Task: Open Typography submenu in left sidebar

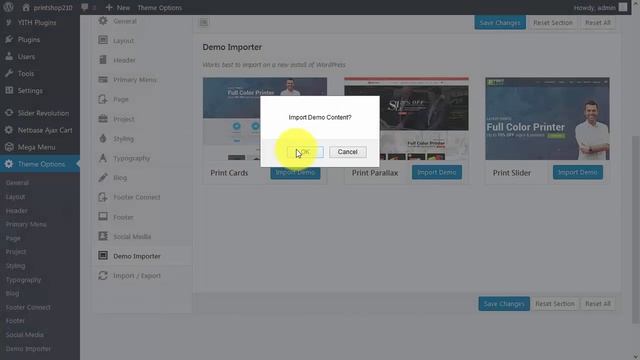Action: (x=24, y=280)
